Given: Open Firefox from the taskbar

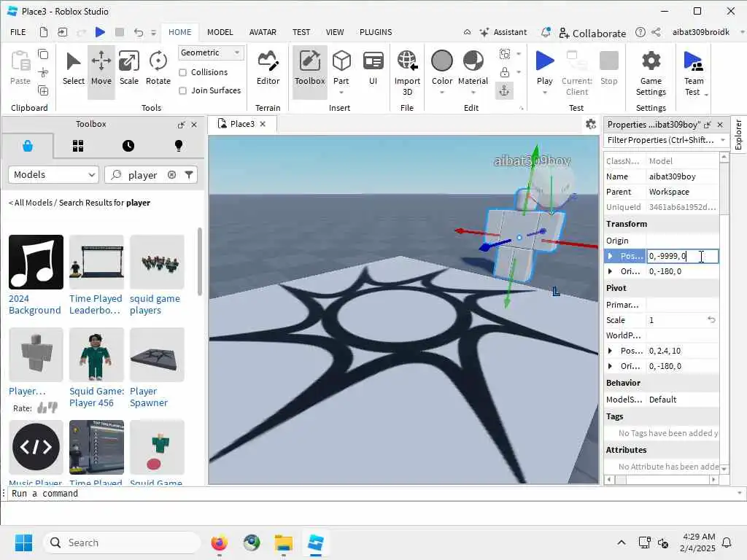Looking at the screenshot, I should coord(219,542).
